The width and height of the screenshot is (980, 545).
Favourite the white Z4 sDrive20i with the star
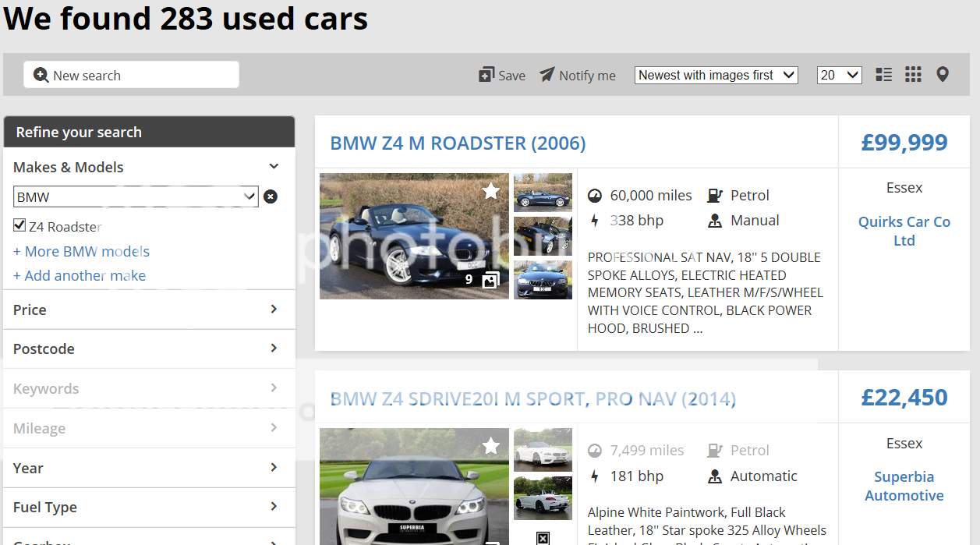click(x=490, y=446)
